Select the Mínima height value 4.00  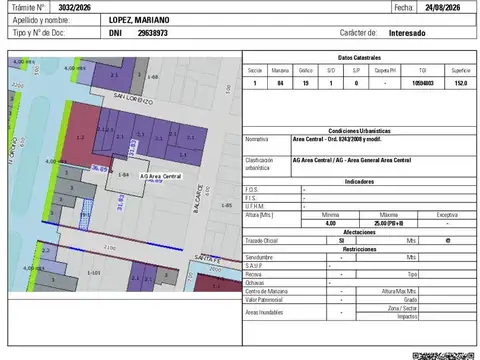tap(330, 223)
